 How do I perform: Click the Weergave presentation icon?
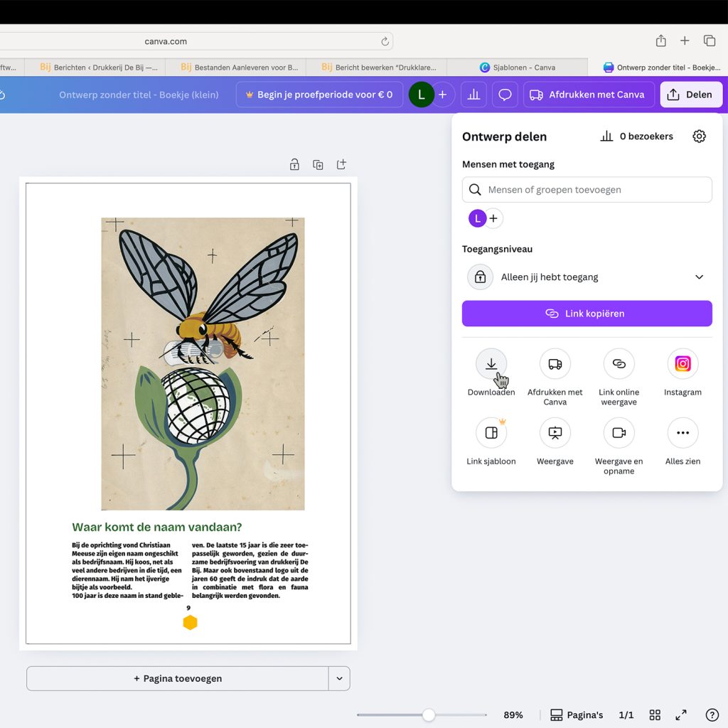555,433
